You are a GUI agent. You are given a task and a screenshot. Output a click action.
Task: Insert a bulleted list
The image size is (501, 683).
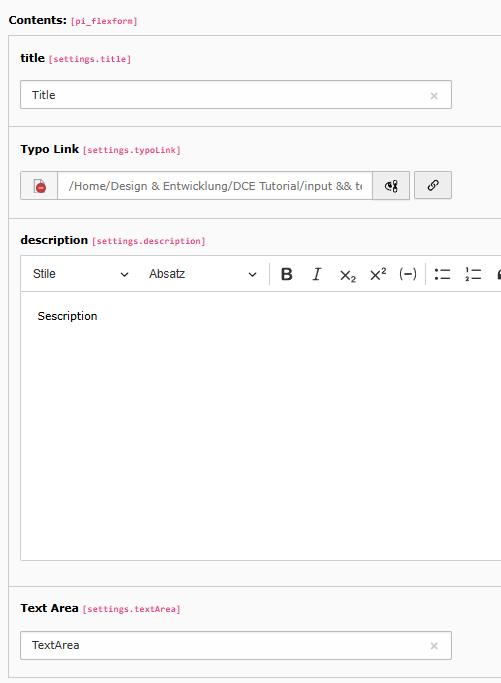click(442, 274)
